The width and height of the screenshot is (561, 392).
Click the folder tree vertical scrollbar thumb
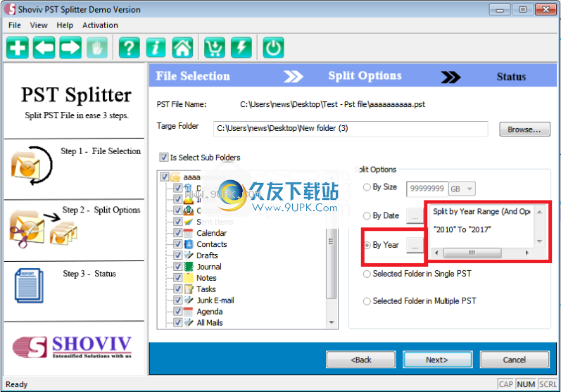click(332, 263)
